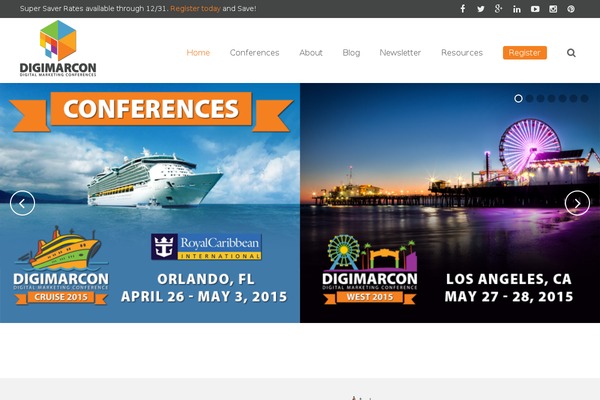Go to the Blog page

click(x=351, y=53)
